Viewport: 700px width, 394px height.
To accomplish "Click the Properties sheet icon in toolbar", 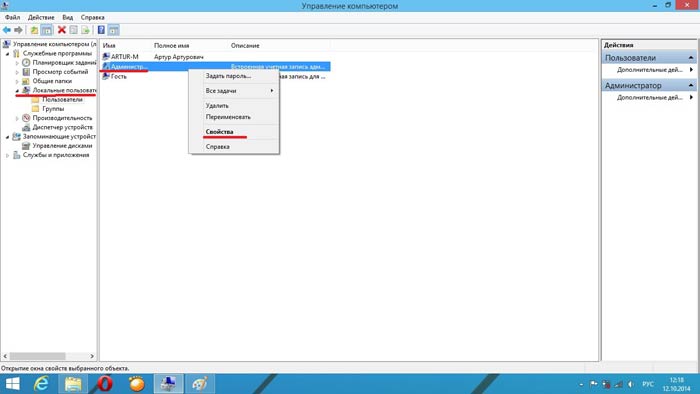I will pyautogui.click(x=74, y=30).
